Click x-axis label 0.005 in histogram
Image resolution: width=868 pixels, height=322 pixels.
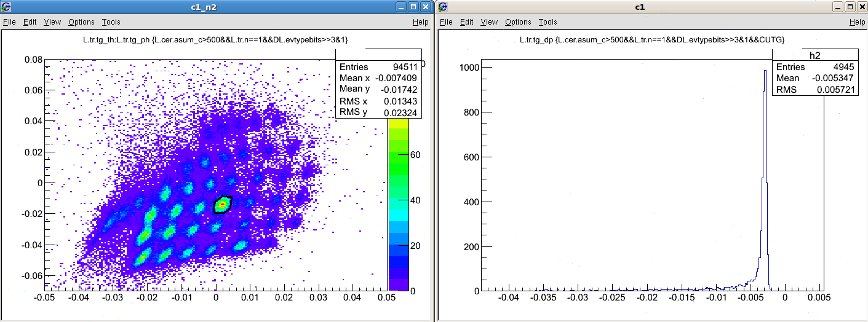pyautogui.click(x=819, y=297)
